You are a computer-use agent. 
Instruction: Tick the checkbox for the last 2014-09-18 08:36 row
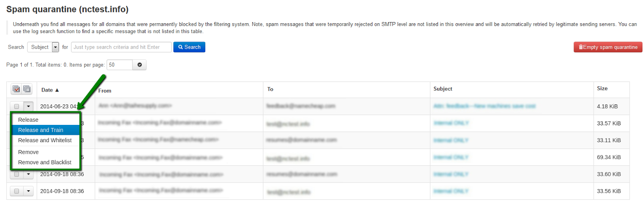pos(17,191)
